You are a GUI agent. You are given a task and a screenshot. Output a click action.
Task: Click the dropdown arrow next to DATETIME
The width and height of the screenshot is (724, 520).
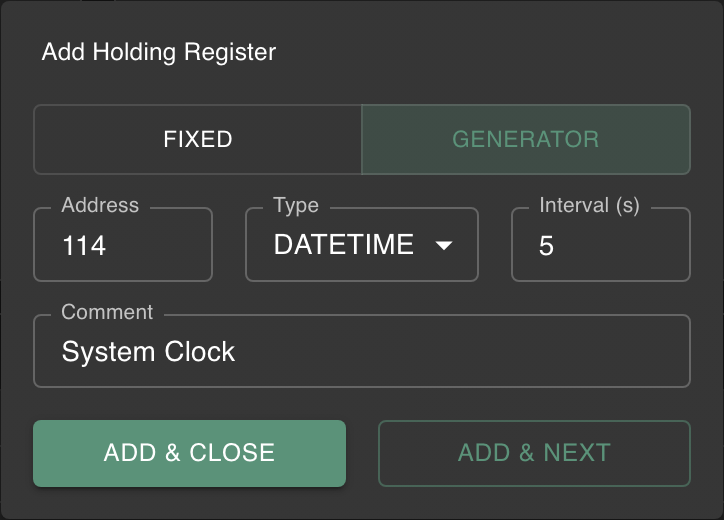pyautogui.click(x=445, y=246)
